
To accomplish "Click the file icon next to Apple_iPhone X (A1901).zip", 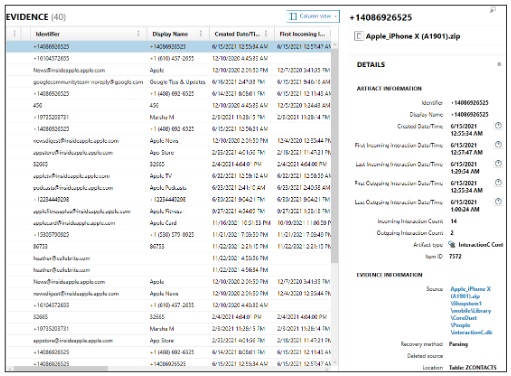I will click(x=358, y=36).
